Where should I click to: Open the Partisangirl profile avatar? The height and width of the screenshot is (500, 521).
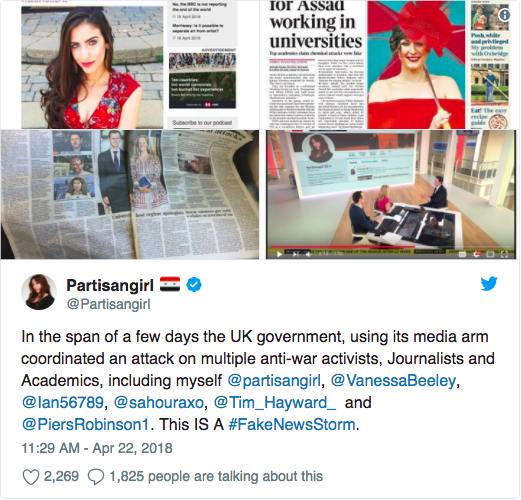[x=39, y=292]
